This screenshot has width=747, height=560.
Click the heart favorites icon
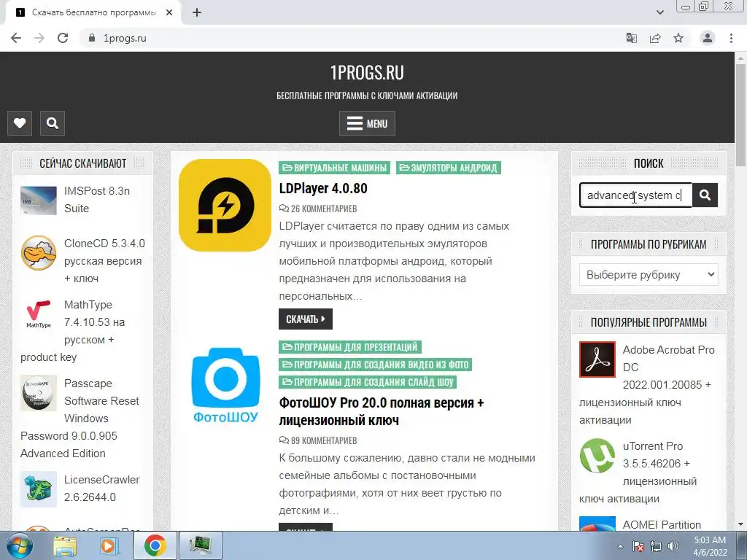[x=20, y=123]
